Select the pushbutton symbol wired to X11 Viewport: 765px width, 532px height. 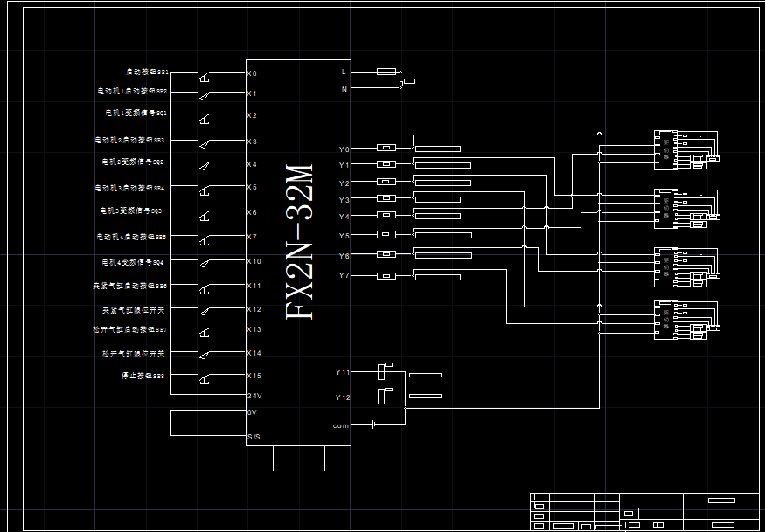click(x=205, y=289)
